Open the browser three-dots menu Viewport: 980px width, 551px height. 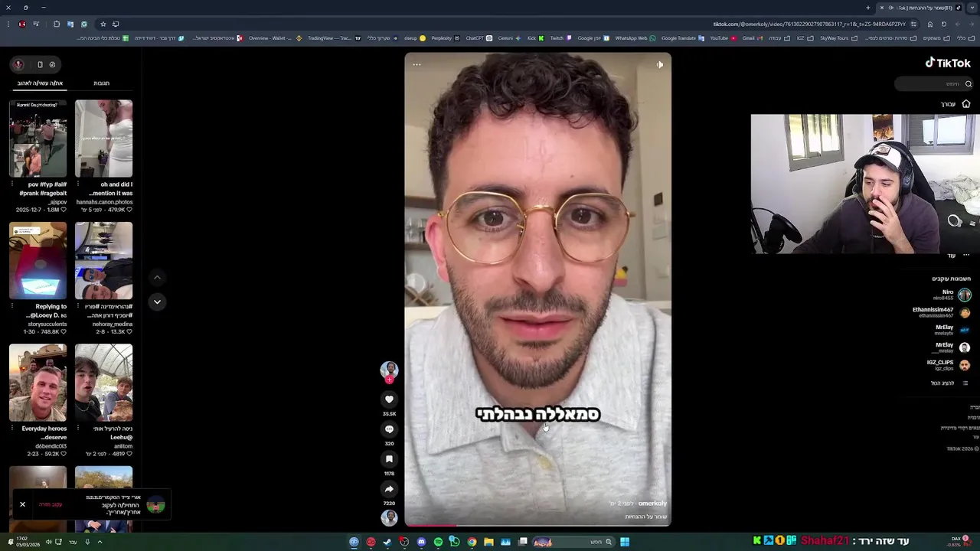pos(8,24)
